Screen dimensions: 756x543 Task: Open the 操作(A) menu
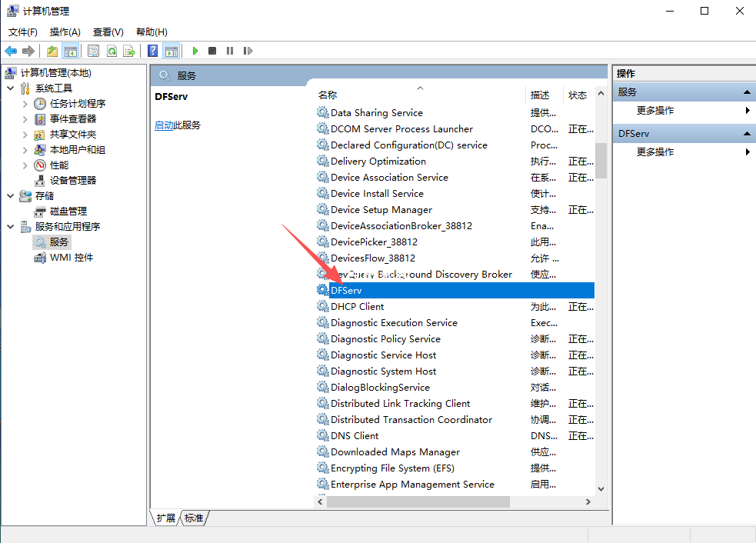[x=65, y=32]
